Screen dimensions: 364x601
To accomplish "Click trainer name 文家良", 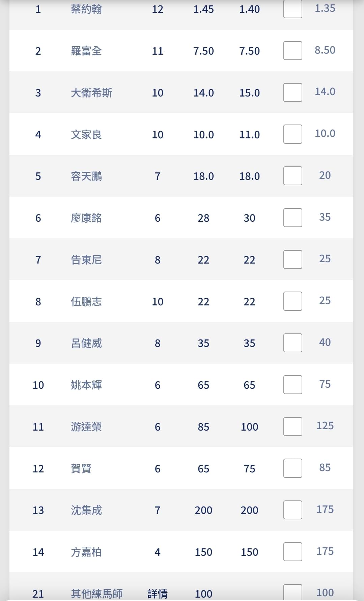I will (x=86, y=135).
